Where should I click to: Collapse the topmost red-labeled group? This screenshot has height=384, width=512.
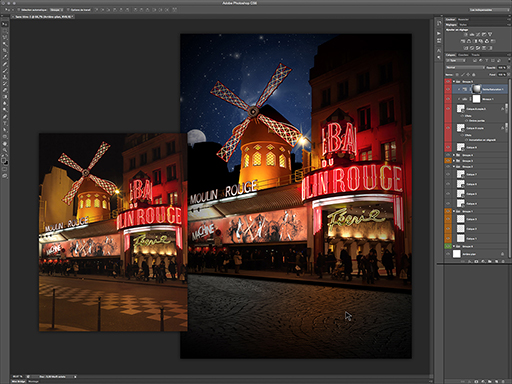pos(454,81)
